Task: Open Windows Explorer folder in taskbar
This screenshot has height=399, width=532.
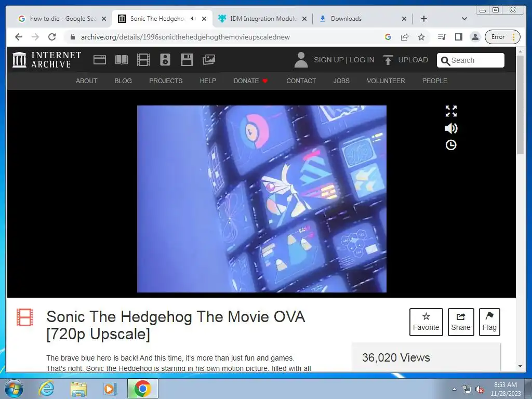Action: pyautogui.click(x=78, y=389)
